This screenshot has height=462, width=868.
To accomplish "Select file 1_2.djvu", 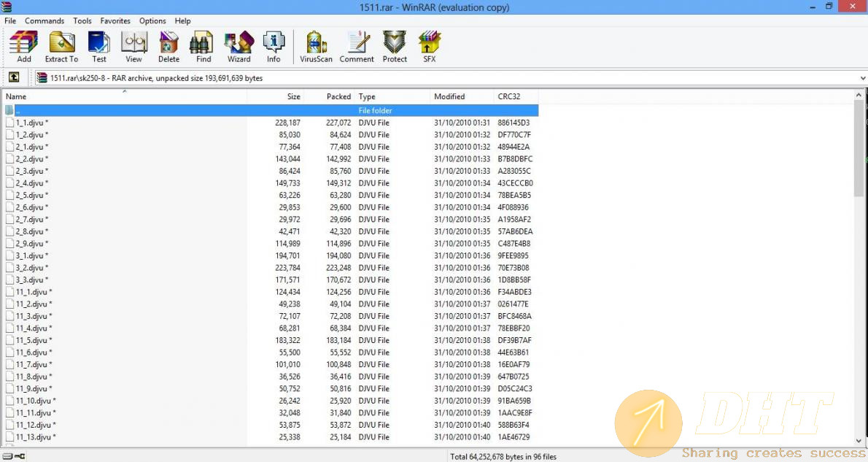I will (31, 134).
